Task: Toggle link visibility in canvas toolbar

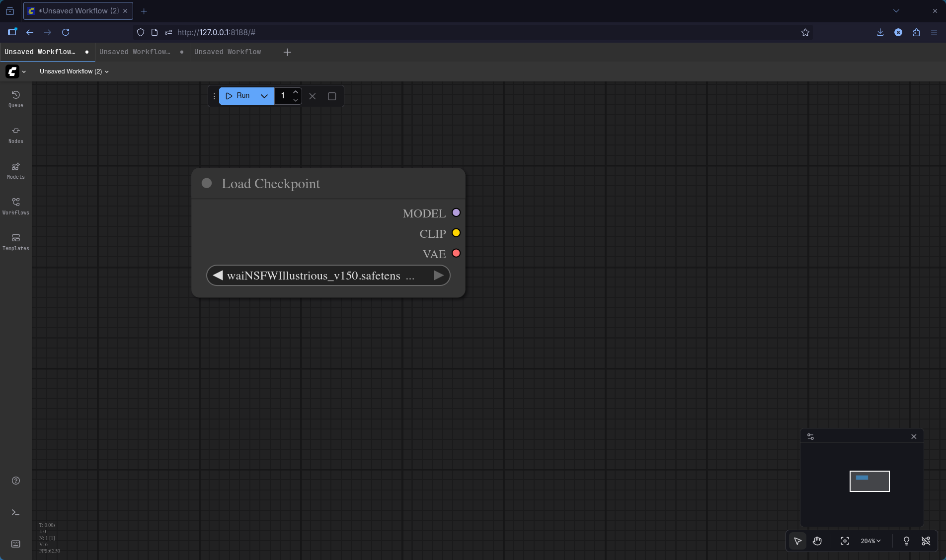Action: click(x=926, y=541)
